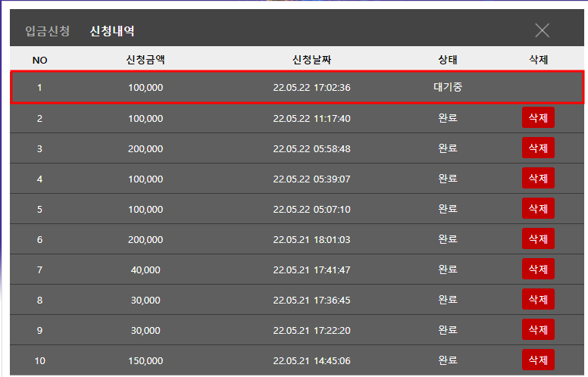Click the 30,000 amount in row 8

[x=145, y=301]
